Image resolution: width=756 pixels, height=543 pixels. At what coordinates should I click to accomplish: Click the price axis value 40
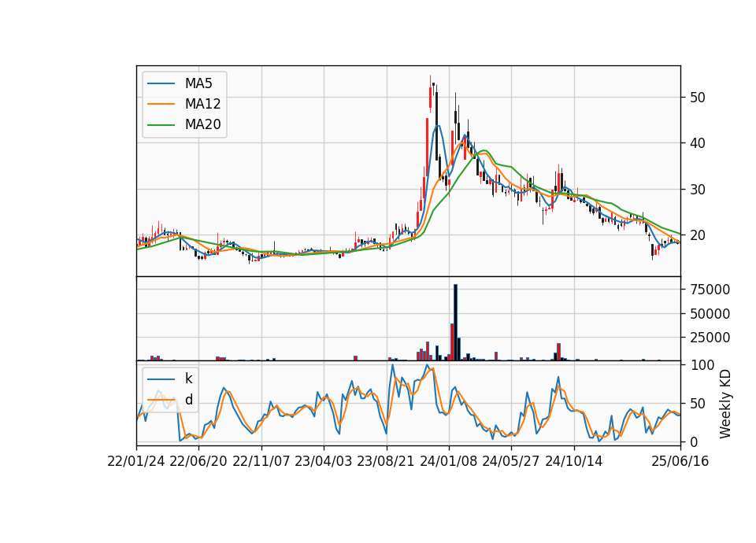698,143
